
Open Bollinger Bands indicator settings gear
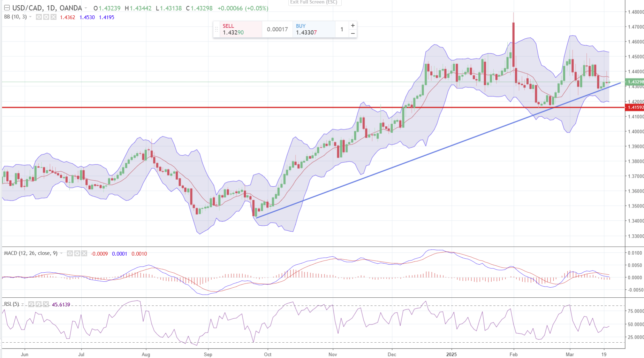pos(46,17)
